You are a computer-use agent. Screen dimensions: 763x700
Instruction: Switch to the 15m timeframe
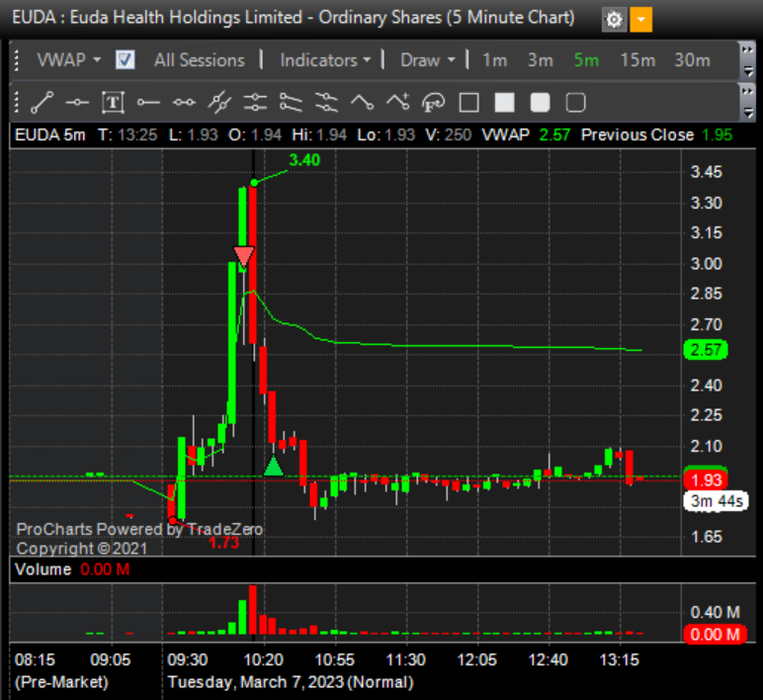(637, 60)
